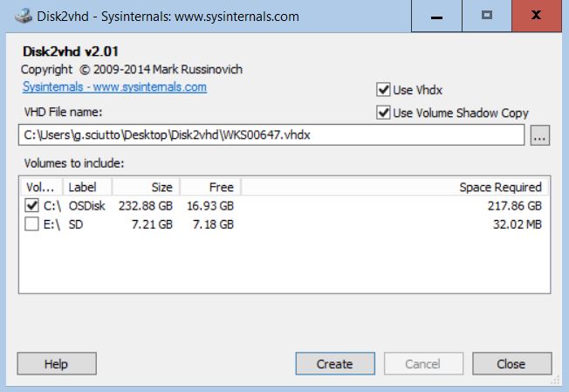
Task: Click the 217.86 GB space required value
Action: (x=515, y=206)
